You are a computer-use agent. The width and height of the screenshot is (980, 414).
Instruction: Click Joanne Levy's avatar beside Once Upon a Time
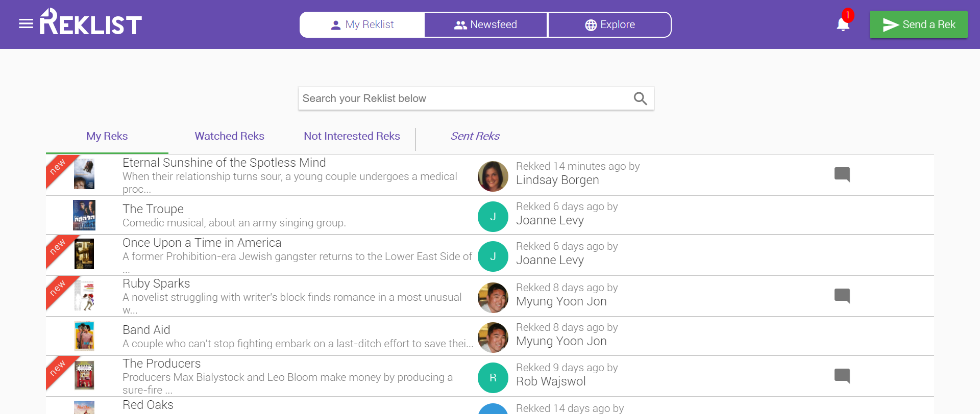[493, 256]
